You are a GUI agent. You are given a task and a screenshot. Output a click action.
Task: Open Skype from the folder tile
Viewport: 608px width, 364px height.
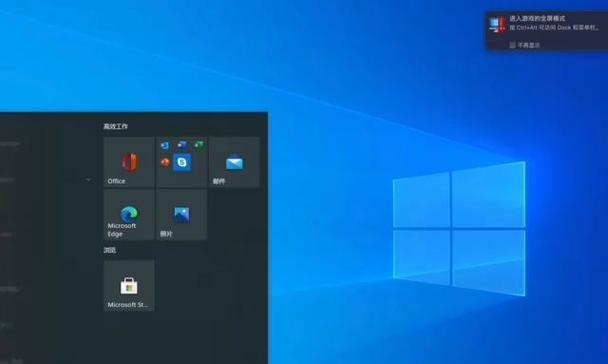click(x=182, y=162)
